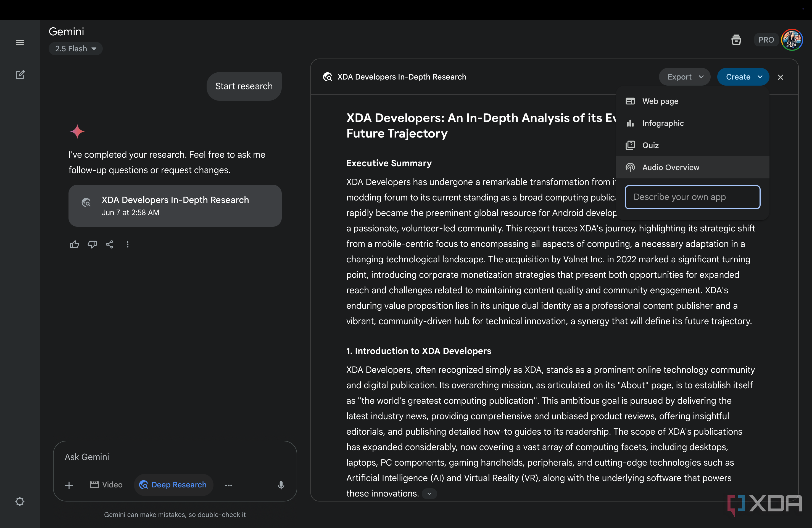This screenshot has height=528, width=812.
Task: Select Web page from Create menu
Action: pyautogui.click(x=692, y=101)
